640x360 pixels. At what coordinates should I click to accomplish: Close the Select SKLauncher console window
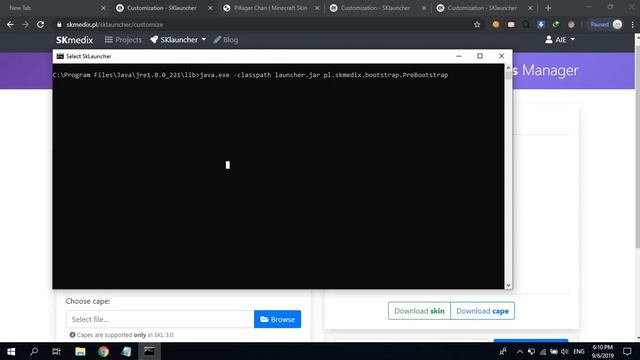pyautogui.click(x=501, y=56)
